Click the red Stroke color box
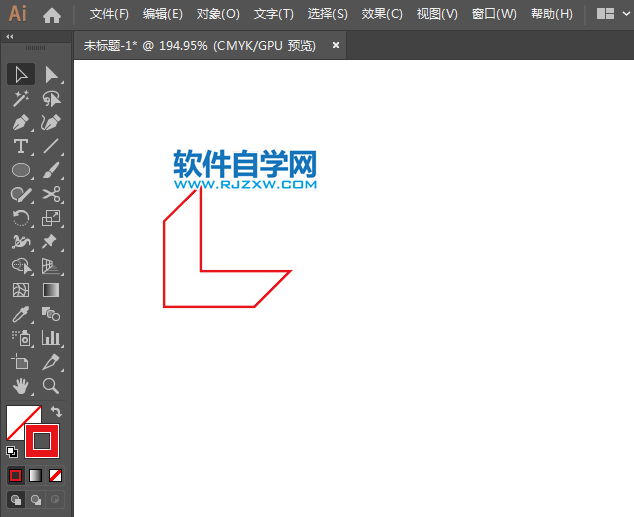Viewport: 634px width, 517px height. point(42,441)
